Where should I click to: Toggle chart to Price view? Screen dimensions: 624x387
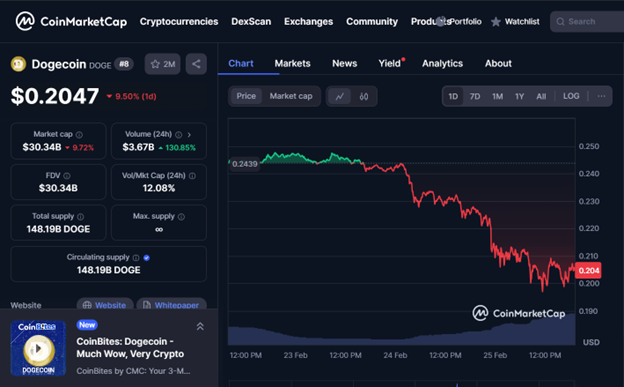[x=246, y=96]
